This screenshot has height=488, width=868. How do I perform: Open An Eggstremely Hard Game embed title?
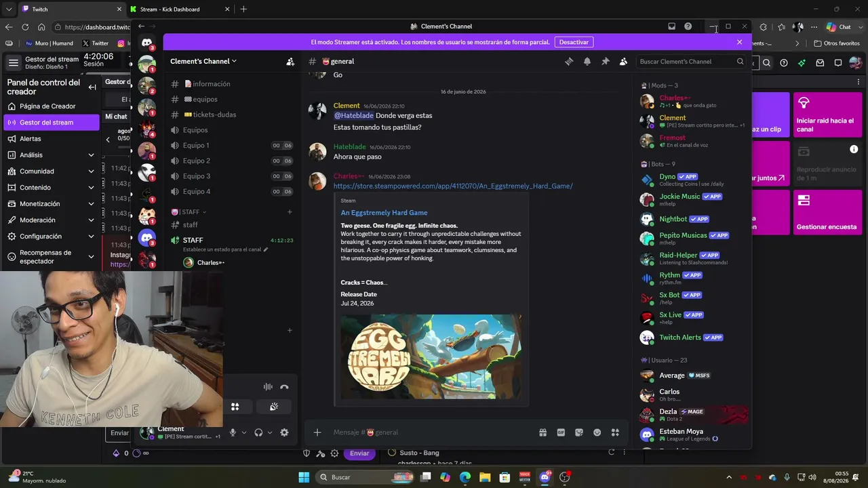384,213
